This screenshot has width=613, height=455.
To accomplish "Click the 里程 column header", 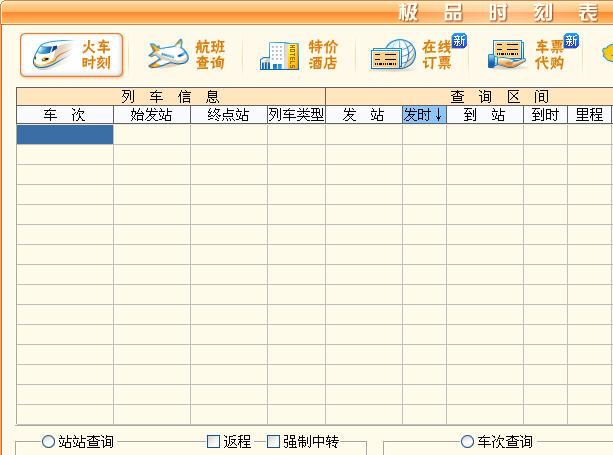I will (x=589, y=115).
